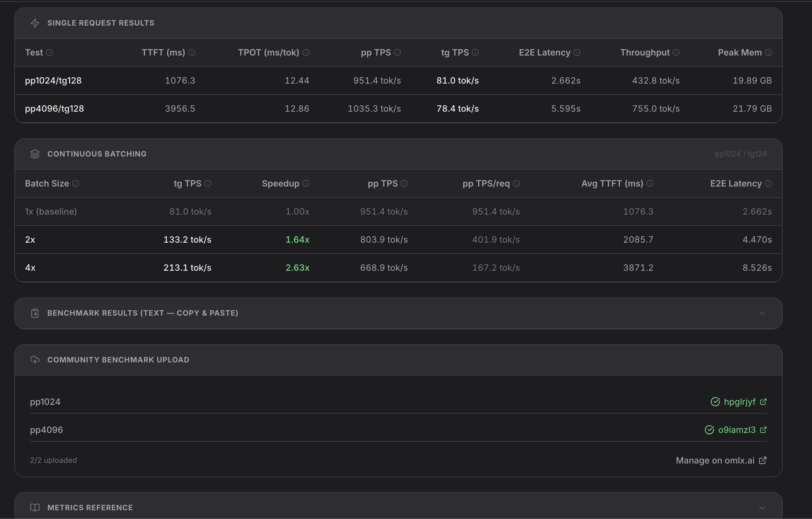The width and height of the screenshot is (812, 519).
Task: Click 167.2 tok/s pp TPS/req value
Action: 496,268
